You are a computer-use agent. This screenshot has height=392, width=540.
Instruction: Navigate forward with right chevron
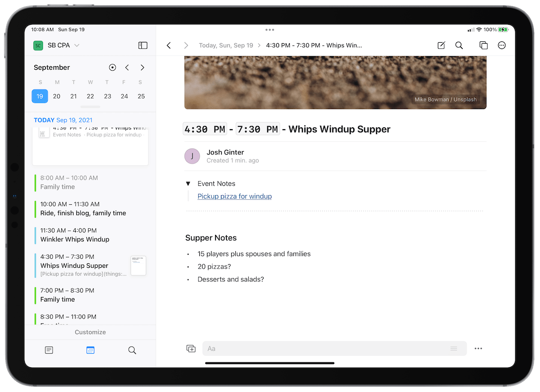tap(186, 45)
